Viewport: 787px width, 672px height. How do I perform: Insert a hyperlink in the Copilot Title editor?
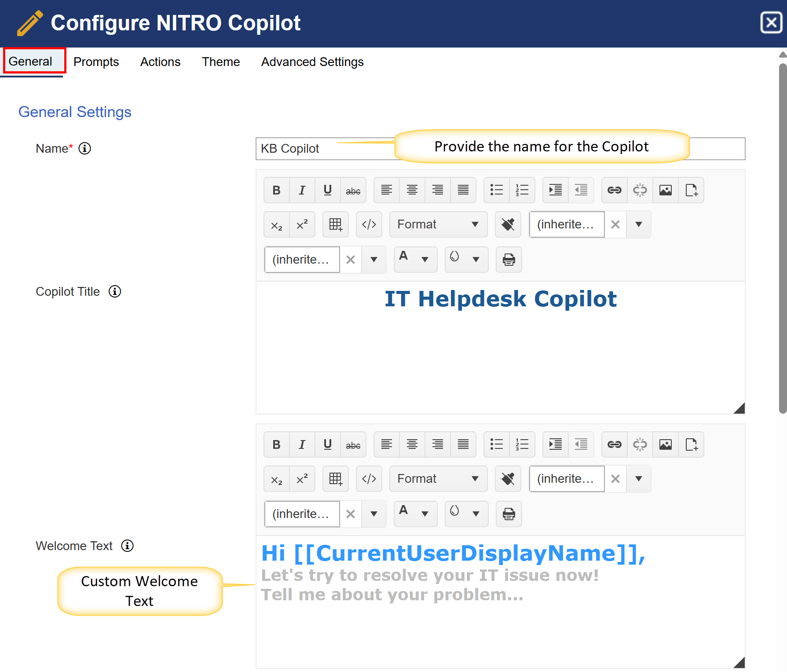(614, 190)
